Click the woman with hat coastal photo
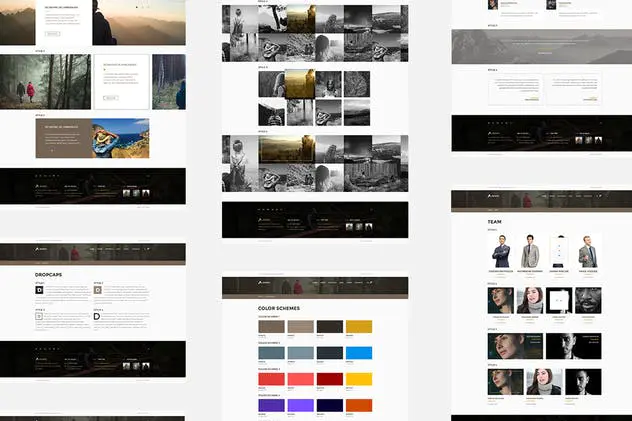The height and width of the screenshot is (421, 632). pos(121,138)
